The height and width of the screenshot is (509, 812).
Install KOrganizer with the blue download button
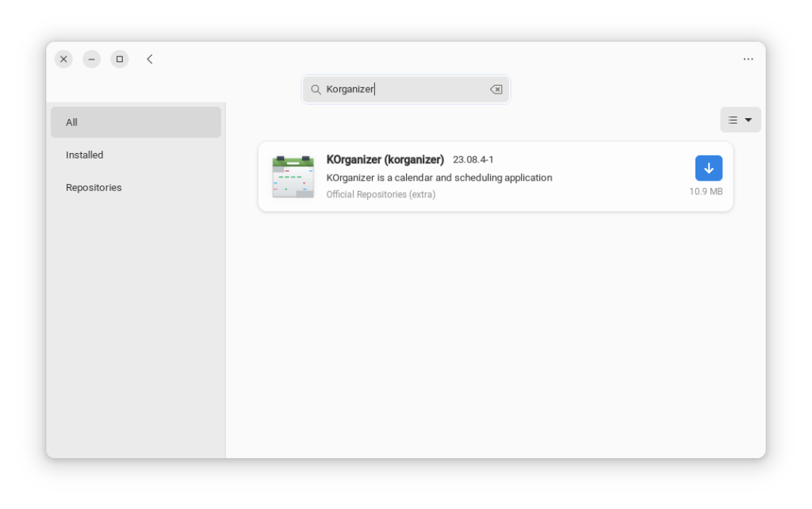tap(708, 168)
